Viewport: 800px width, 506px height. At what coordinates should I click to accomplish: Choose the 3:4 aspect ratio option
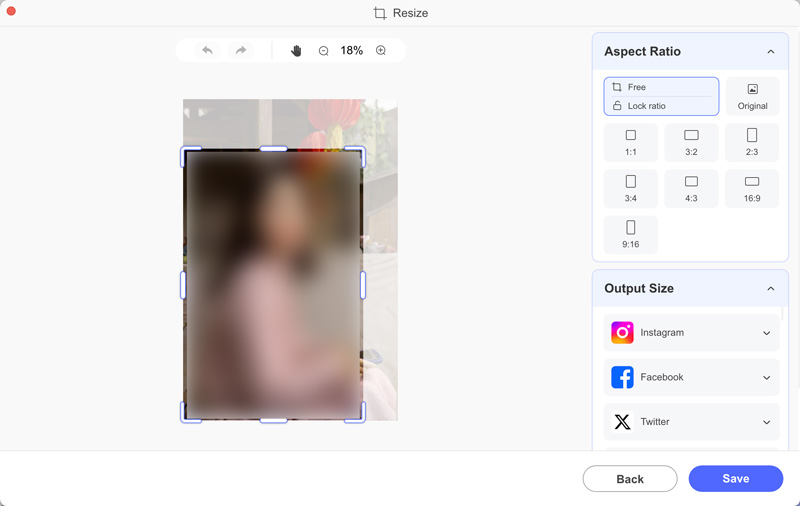631,189
